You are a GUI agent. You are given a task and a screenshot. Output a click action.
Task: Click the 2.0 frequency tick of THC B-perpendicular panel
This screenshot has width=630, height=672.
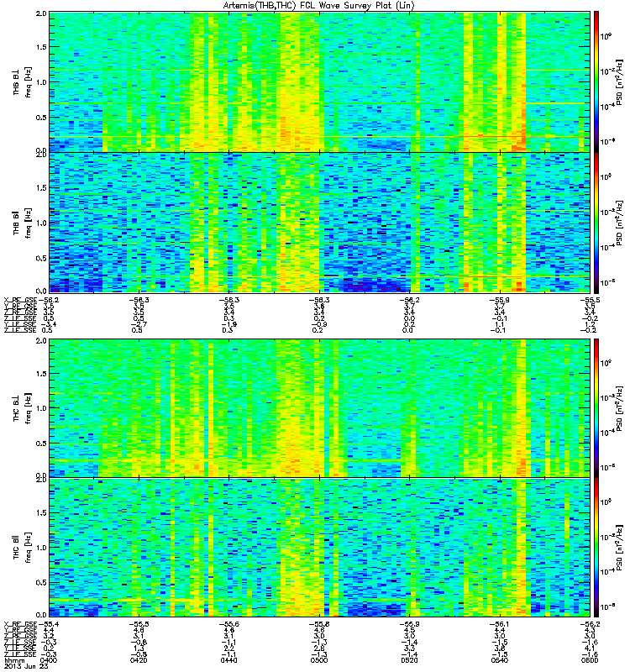tap(41, 341)
